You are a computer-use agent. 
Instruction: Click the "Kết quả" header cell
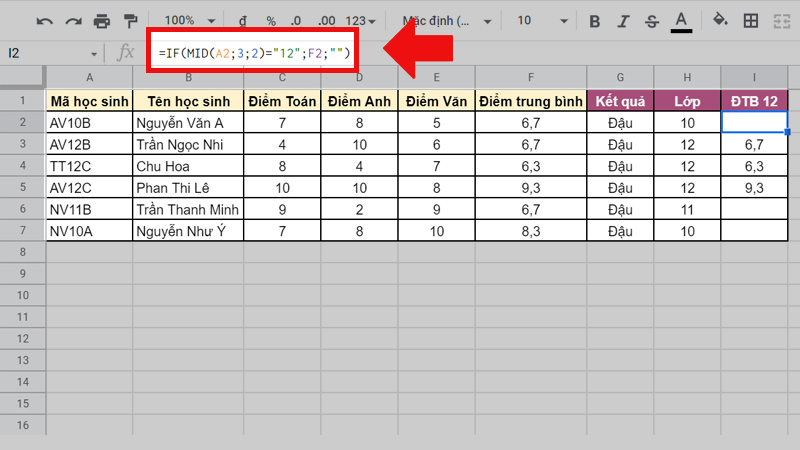coord(620,101)
